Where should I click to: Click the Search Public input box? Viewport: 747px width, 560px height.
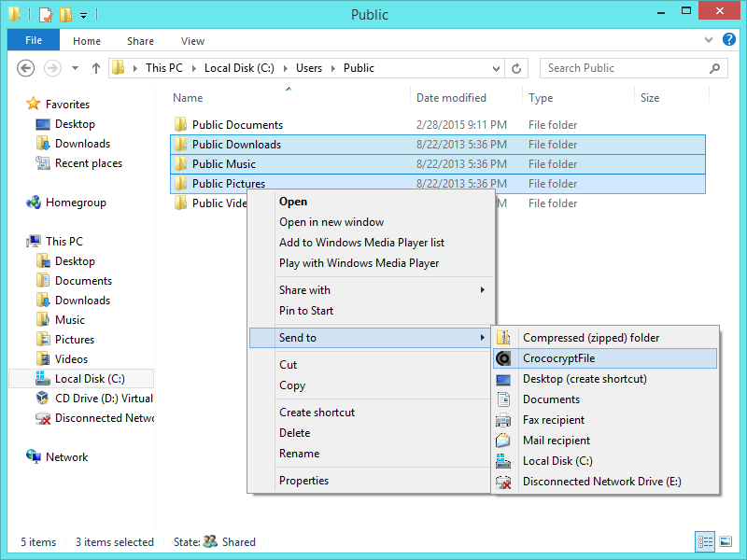click(624, 68)
